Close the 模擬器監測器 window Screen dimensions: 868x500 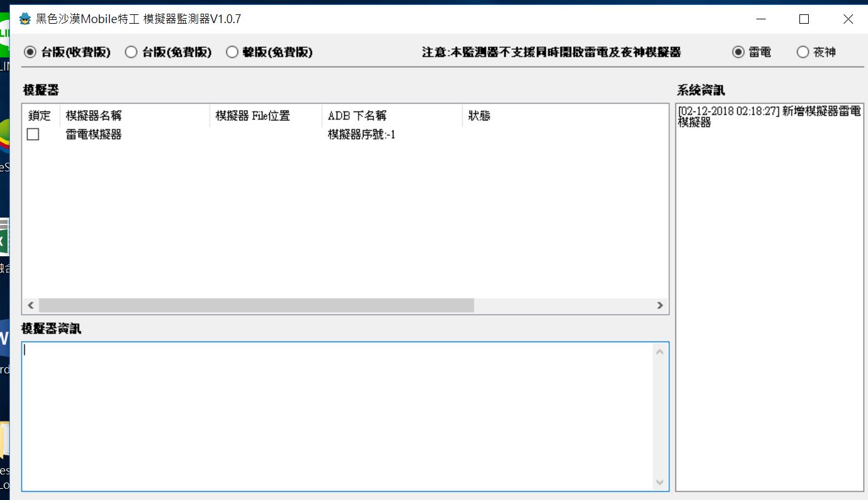coord(847,19)
